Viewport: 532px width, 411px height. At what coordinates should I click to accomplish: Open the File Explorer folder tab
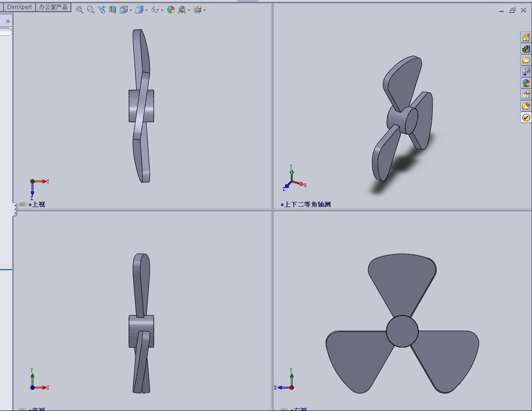(x=526, y=60)
